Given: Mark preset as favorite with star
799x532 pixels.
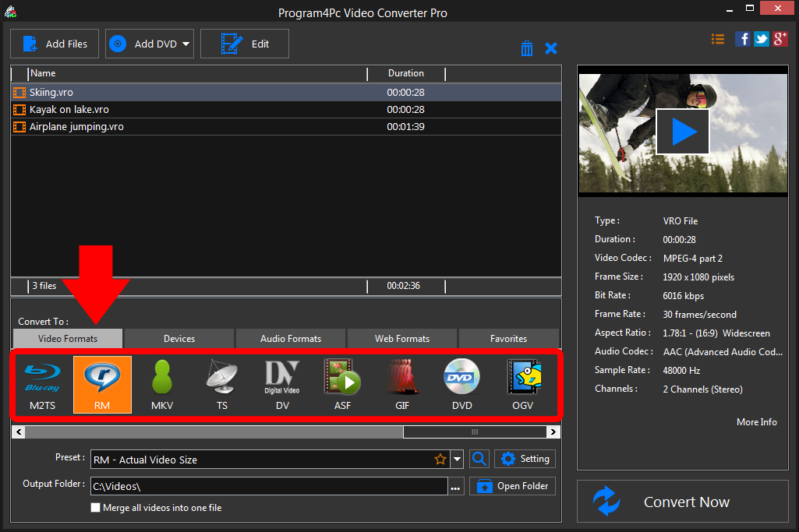Looking at the screenshot, I should (440, 460).
